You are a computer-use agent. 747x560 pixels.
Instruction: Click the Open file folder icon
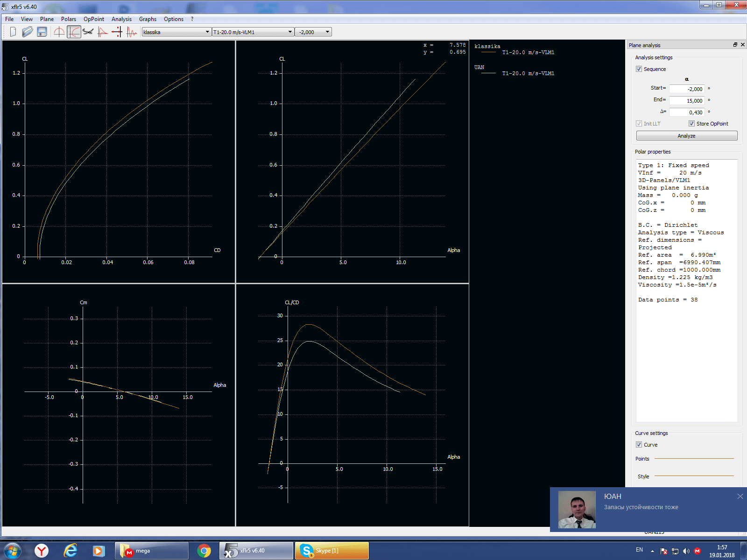pyautogui.click(x=28, y=32)
